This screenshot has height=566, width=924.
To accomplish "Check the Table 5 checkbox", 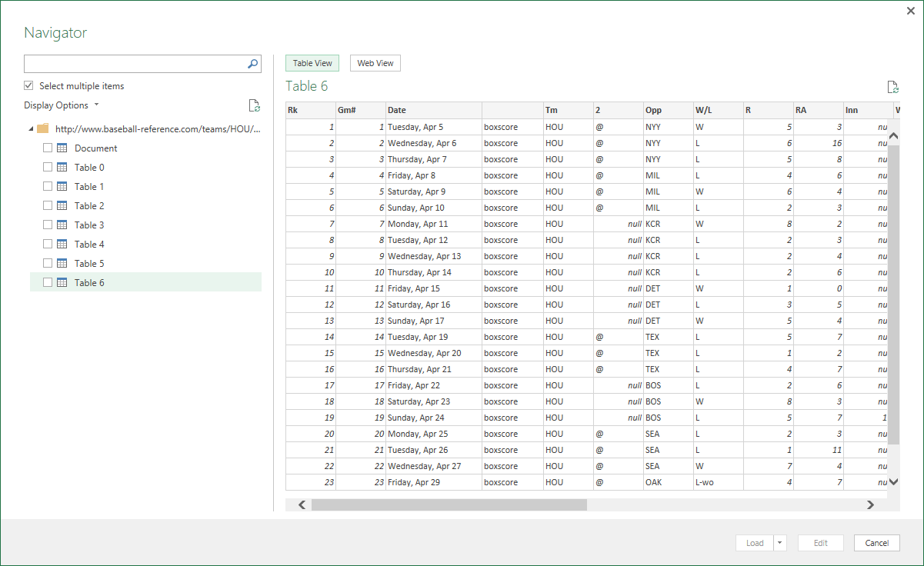I will (48, 263).
